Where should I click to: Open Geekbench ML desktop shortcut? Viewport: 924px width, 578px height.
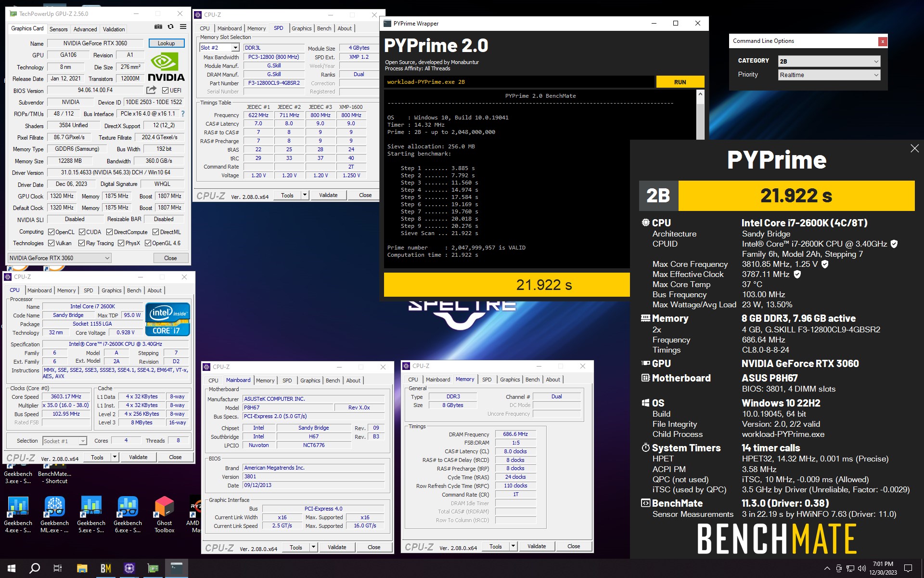[54, 514]
